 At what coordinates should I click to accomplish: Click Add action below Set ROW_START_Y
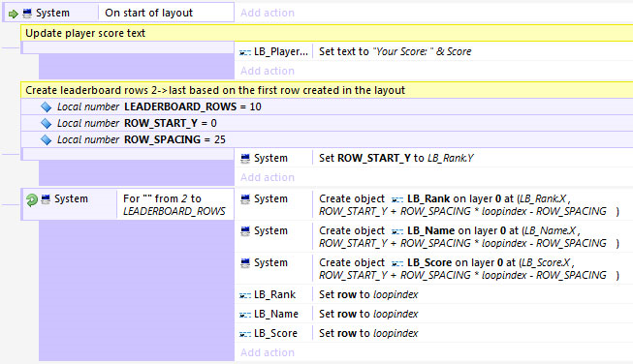268,177
